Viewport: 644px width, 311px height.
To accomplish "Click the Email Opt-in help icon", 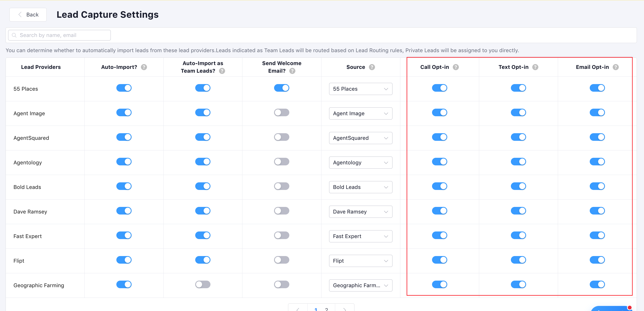I will pos(616,67).
